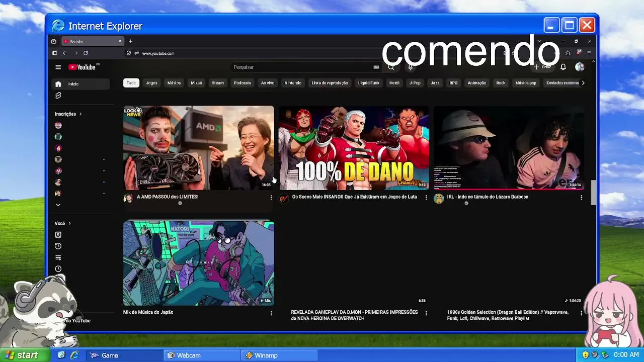Screen dimensions: 644x362
Task: Select the Ao vivo filter chip
Action: coord(268,83)
